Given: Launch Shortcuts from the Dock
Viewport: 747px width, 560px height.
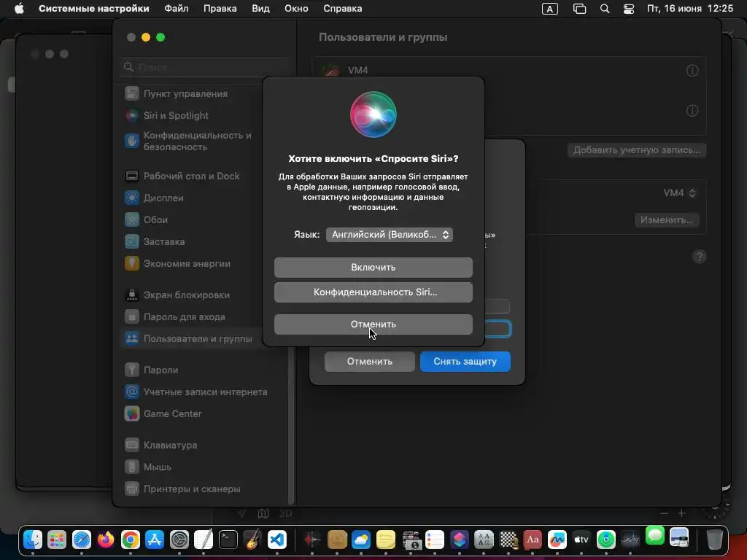Looking at the screenshot, I should coord(460,540).
